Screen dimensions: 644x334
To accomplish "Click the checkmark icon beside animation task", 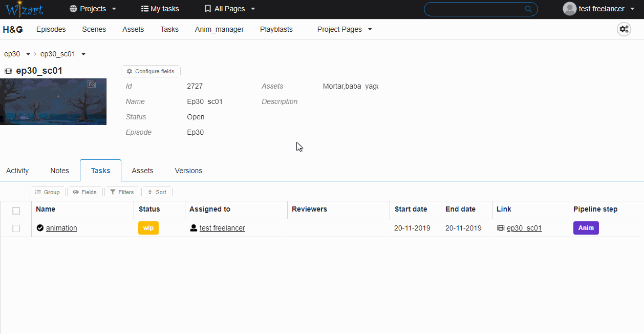I will point(40,228).
